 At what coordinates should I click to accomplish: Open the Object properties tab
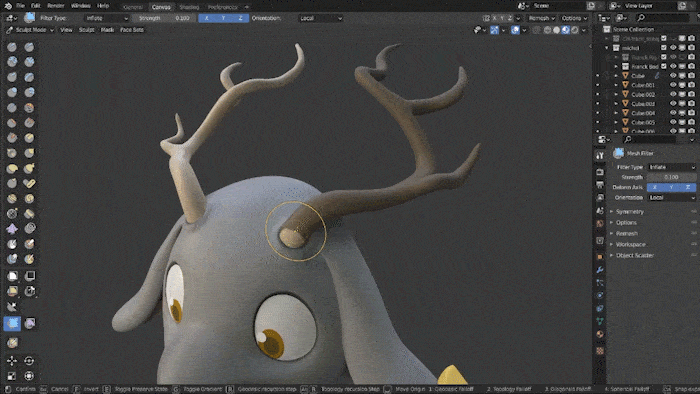tap(600, 257)
